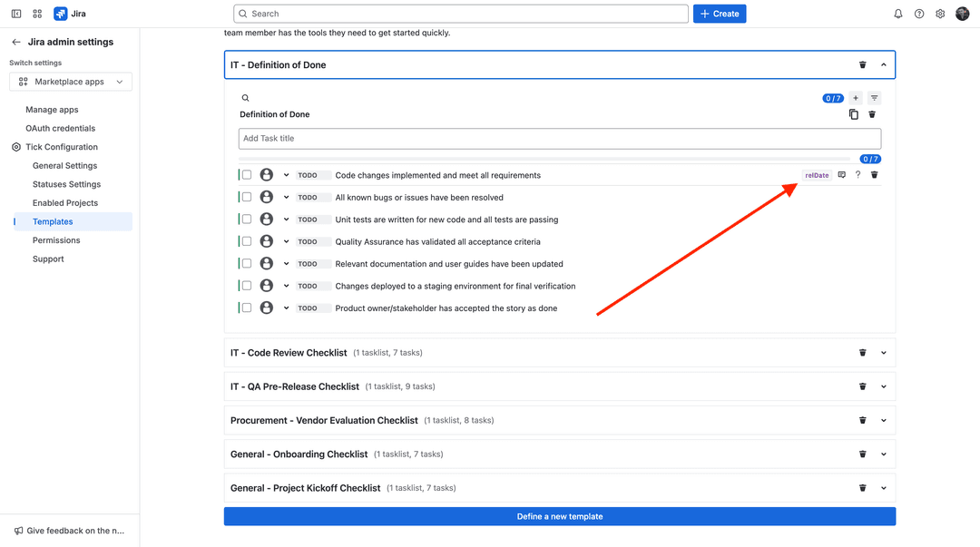This screenshot has width=980, height=547.
Task: Check the Product owner accepted task checkbox
Action: point(247,308)
